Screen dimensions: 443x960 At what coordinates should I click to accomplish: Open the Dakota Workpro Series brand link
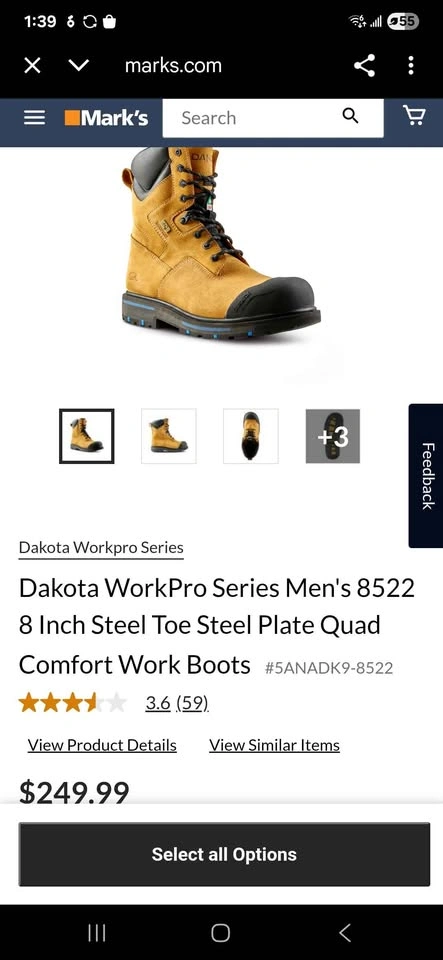(x=101, y=547)
